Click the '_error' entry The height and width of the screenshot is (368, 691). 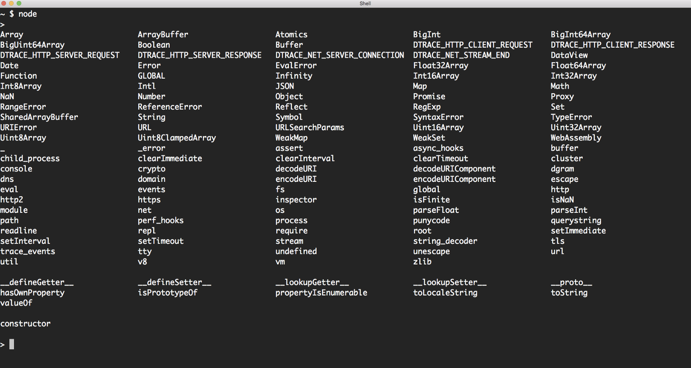pyautogui.click(x=151, y=148)
